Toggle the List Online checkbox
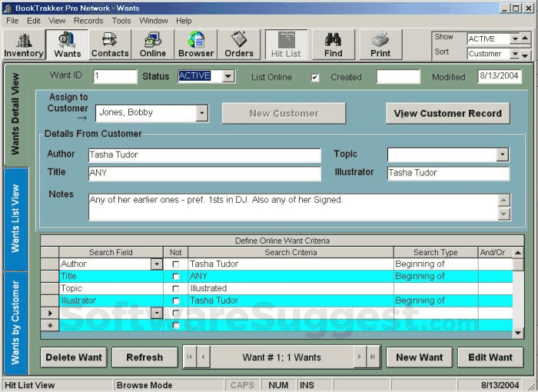The height and width of the screenshot is (392, 538). [x=314, y=78]
